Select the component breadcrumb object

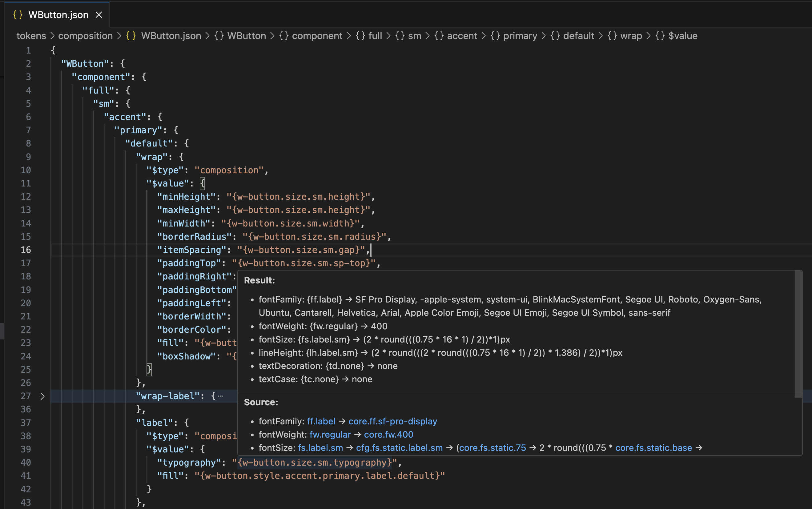click(x=310, y=36)
